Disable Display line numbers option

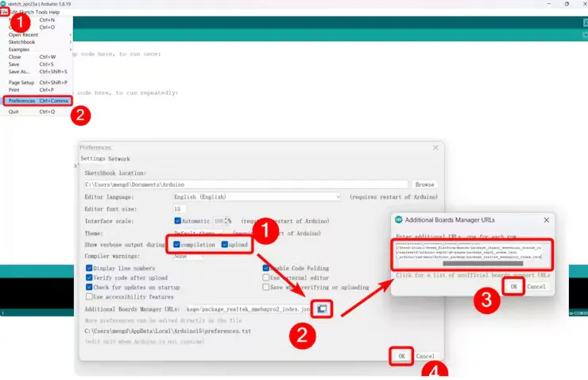click(89, 268)
